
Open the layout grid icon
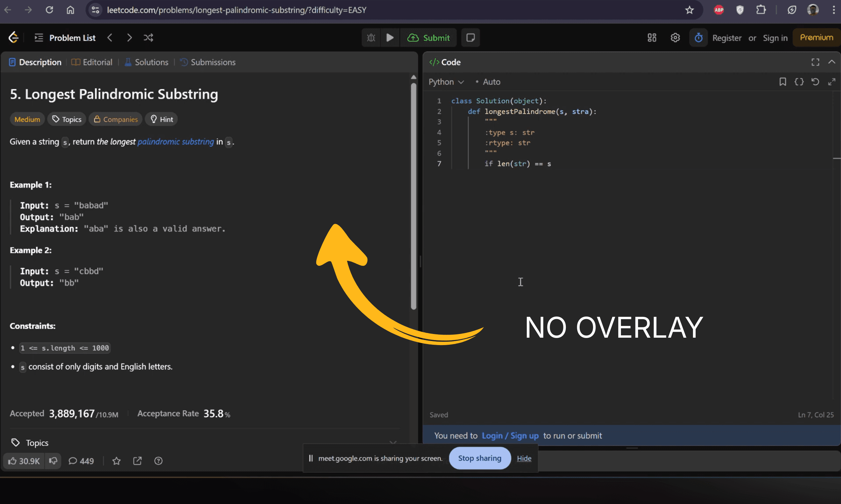coord(652,38)
